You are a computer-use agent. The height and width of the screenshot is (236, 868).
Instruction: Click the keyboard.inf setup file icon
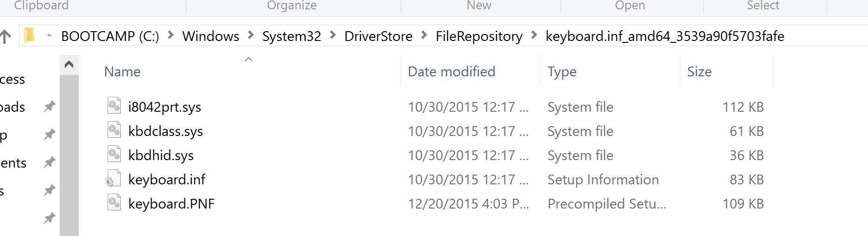tap(113, 179)
